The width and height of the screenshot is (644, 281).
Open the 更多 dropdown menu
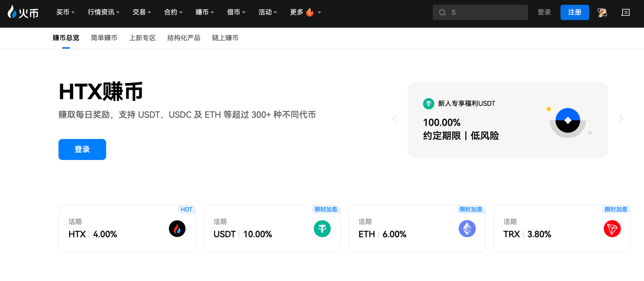[x=305, y=12]
